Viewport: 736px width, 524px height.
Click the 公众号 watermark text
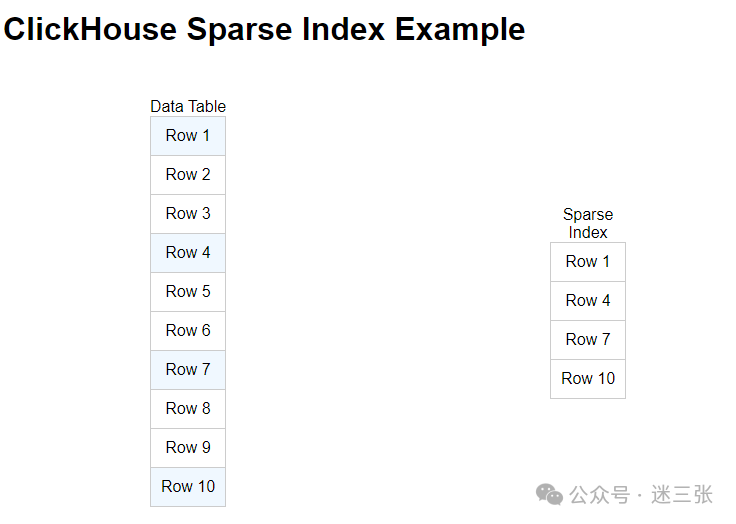click(600, 495)
